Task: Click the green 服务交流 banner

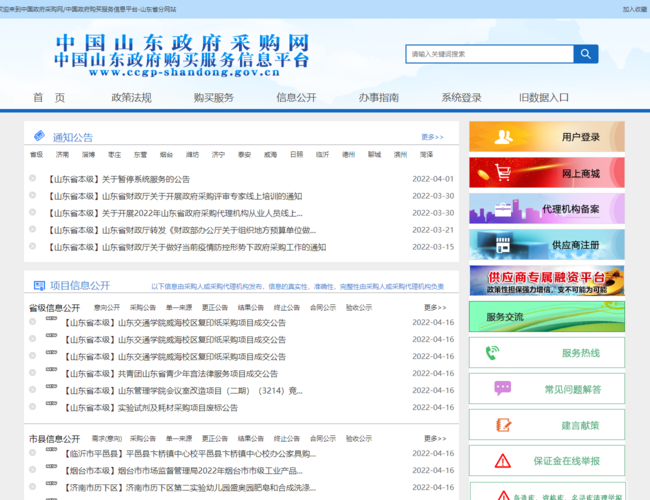Action: (547, 316)
